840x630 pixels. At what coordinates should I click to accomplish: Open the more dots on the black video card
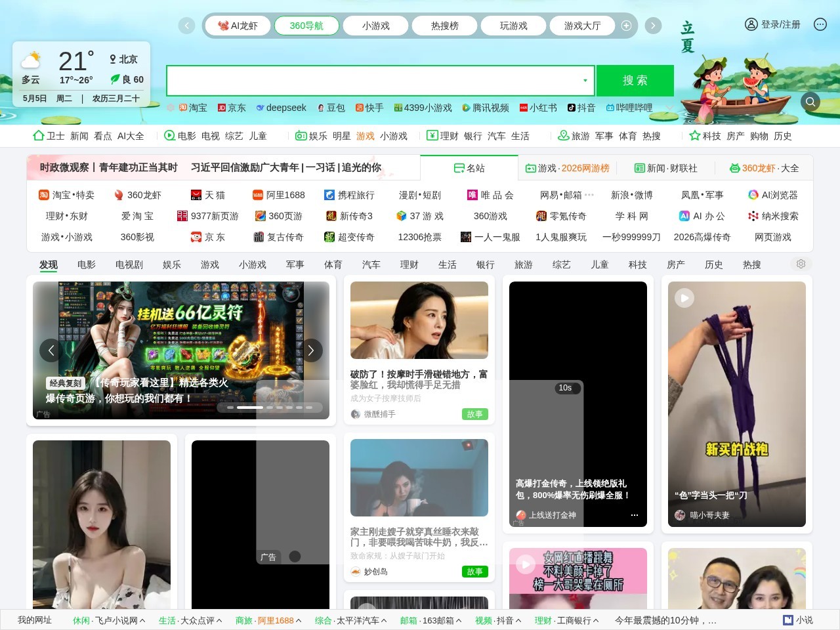point(635,515)
